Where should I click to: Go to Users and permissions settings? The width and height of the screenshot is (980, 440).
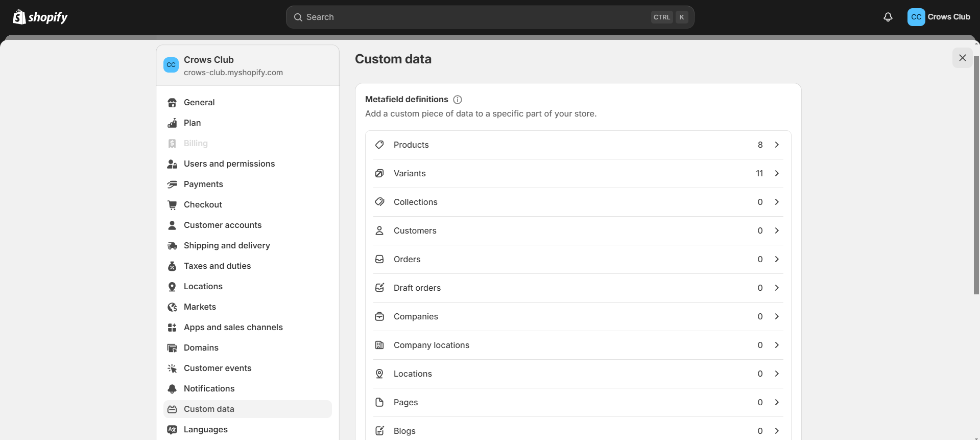(248, 164)
